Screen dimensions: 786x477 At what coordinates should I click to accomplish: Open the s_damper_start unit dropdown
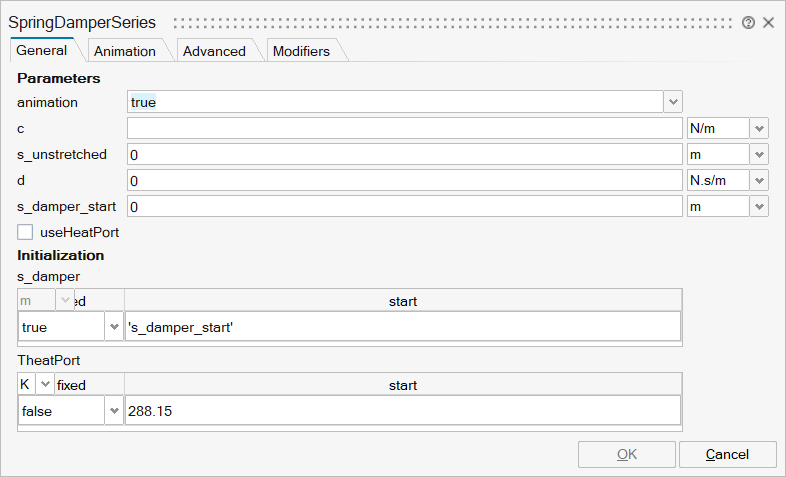[759, 206]
